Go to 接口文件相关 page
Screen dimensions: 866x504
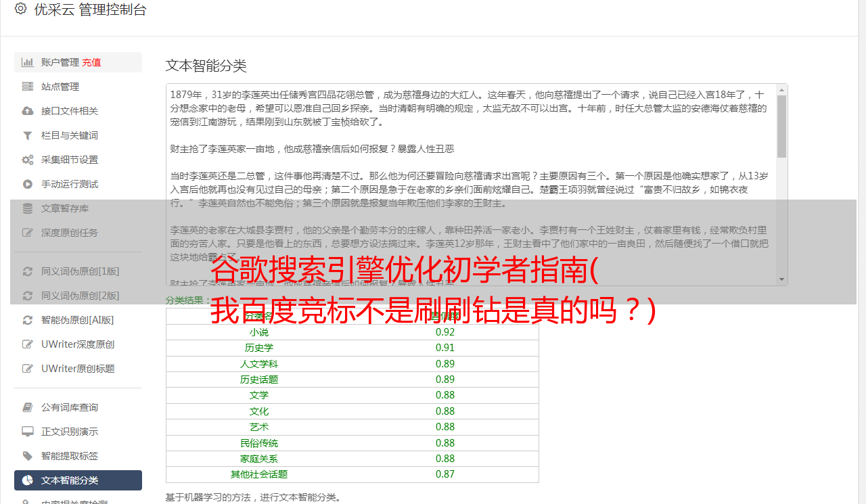tap(78, 111)
